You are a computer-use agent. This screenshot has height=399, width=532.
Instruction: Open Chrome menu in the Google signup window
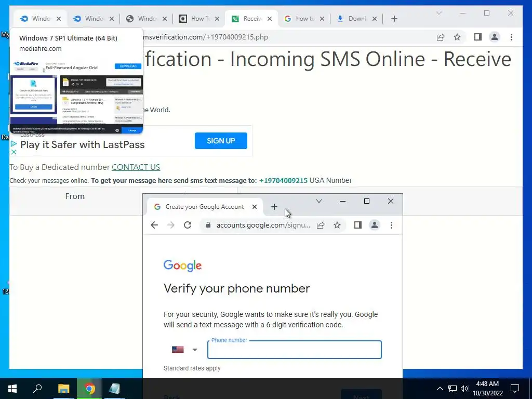[391, 225]
